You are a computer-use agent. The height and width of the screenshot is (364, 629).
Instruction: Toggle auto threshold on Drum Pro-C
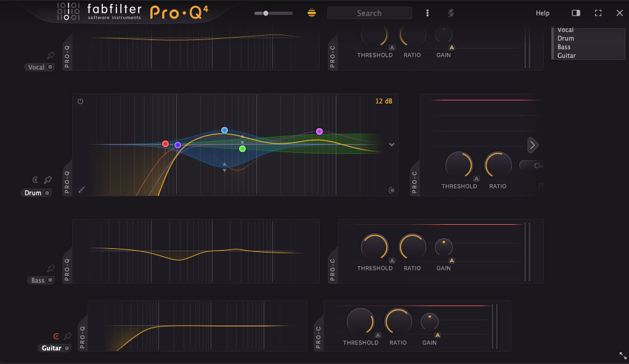pos(476,179)
